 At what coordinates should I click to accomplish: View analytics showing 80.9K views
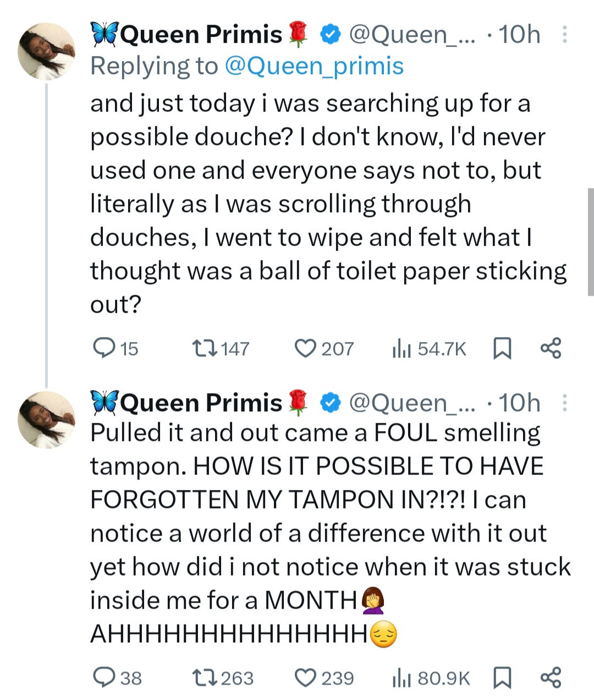pos(402,678)
